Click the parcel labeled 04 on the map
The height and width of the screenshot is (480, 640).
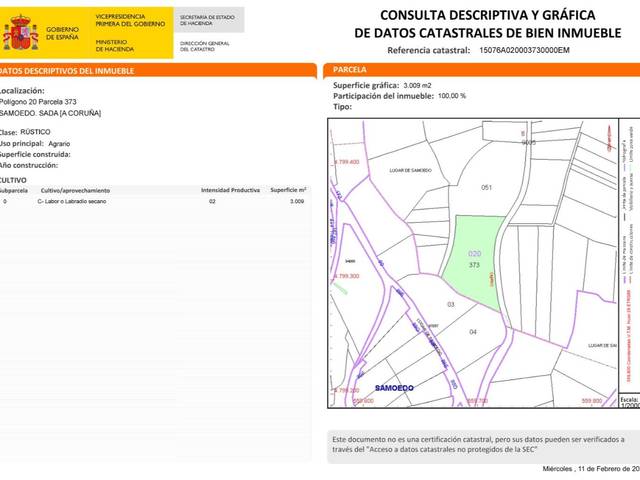pos(473,332)
